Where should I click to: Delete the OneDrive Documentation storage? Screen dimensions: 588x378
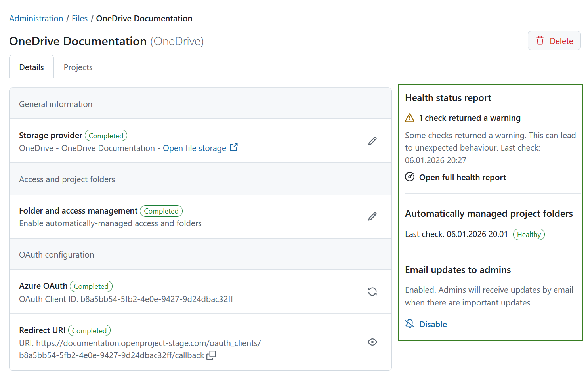(561, 40)
